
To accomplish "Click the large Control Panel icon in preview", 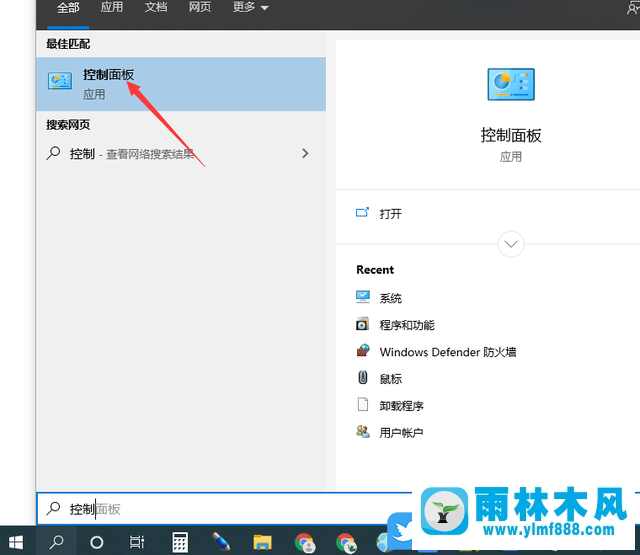I will click(x=511, y=84).
